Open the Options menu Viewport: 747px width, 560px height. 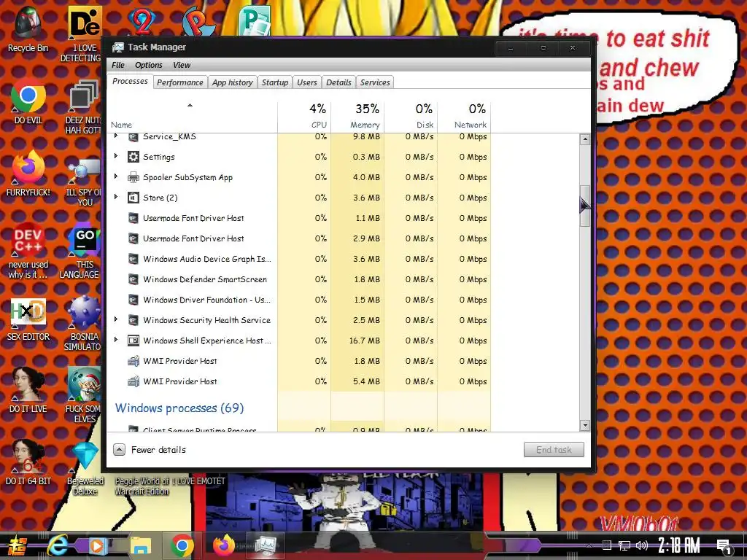tap(149, 65)
